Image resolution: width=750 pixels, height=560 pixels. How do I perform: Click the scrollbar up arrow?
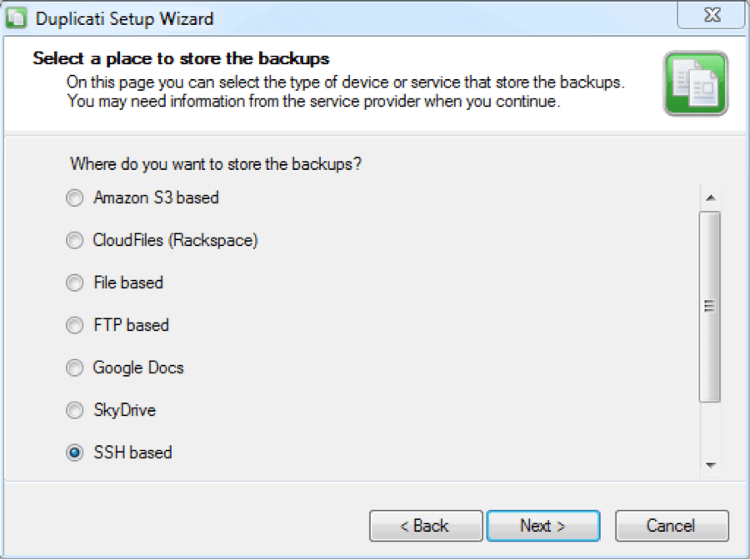(710, 197)
